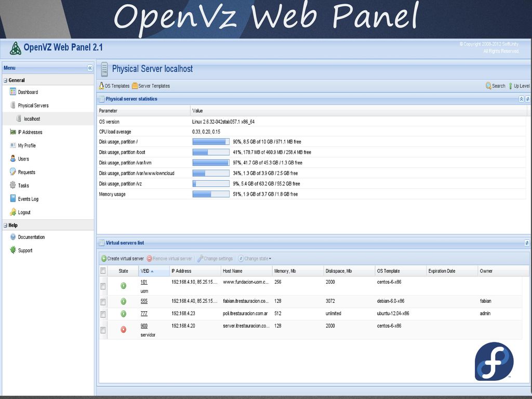This screenshot has width=532, height=399.
Task: Click the Users icon in sidebar
Action: 13,158
